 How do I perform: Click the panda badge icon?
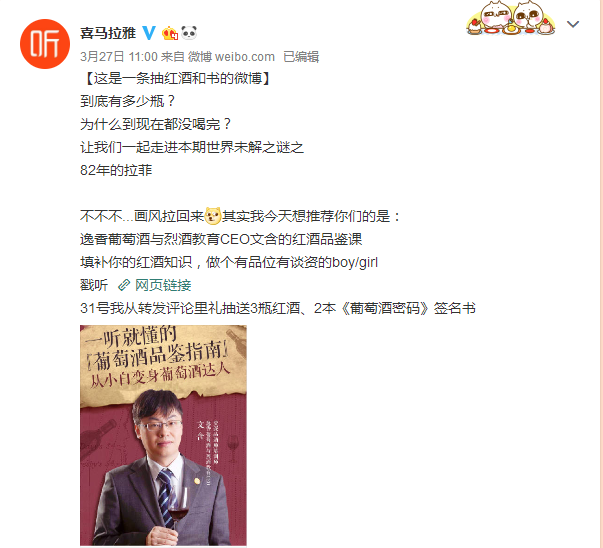[x=189, y=33]
